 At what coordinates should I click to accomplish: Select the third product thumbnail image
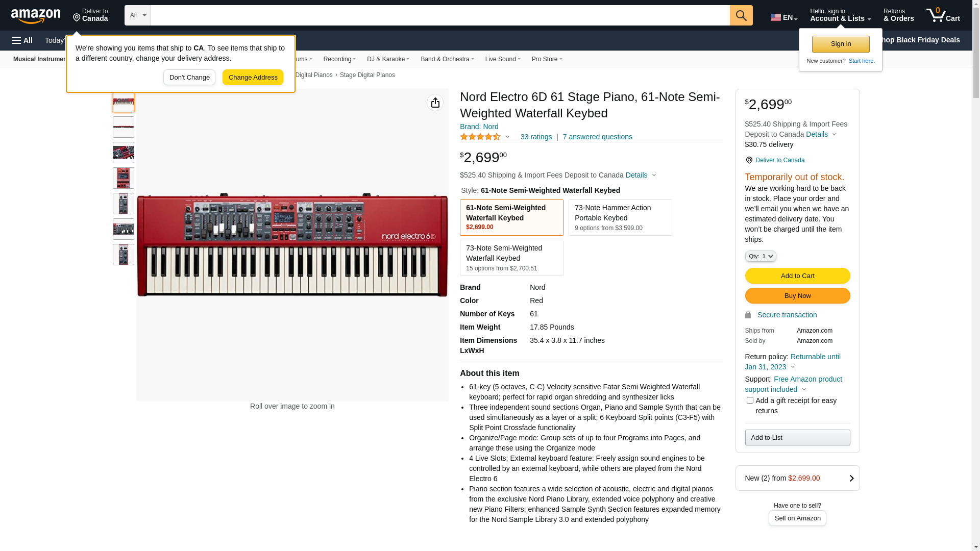click(124, 153)
